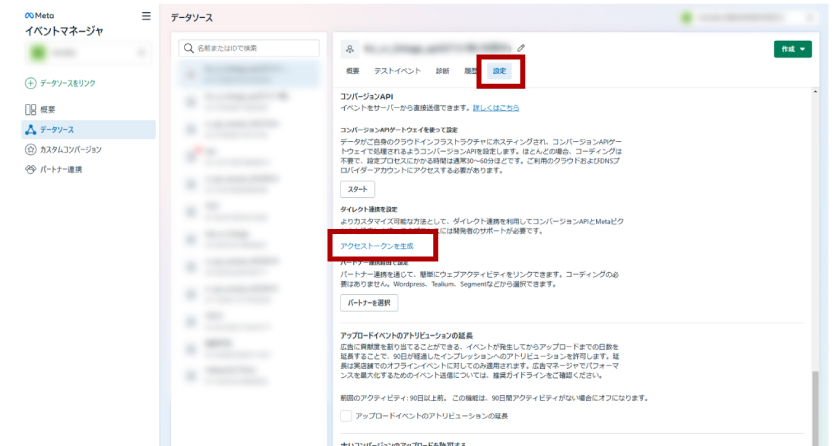
Task: Click the 概要 sidebar icon
Action: (x=31, y=110)
